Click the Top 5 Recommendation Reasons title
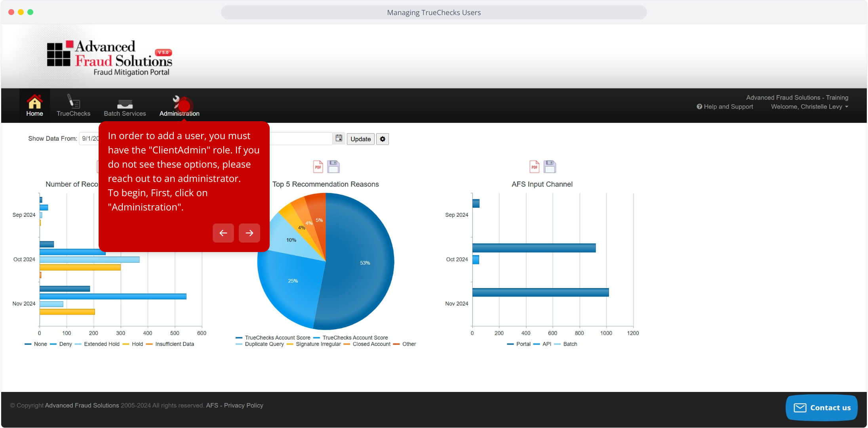The width and height of the screenshot is (868, 428). (325, 184)
